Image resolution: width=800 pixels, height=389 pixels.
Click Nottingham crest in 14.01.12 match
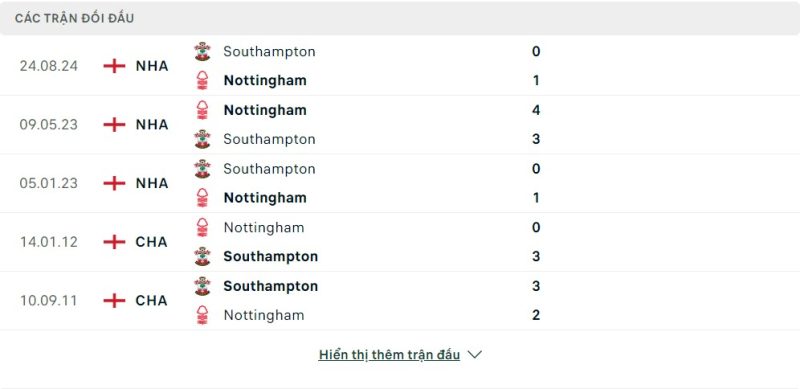pos(203,228)
